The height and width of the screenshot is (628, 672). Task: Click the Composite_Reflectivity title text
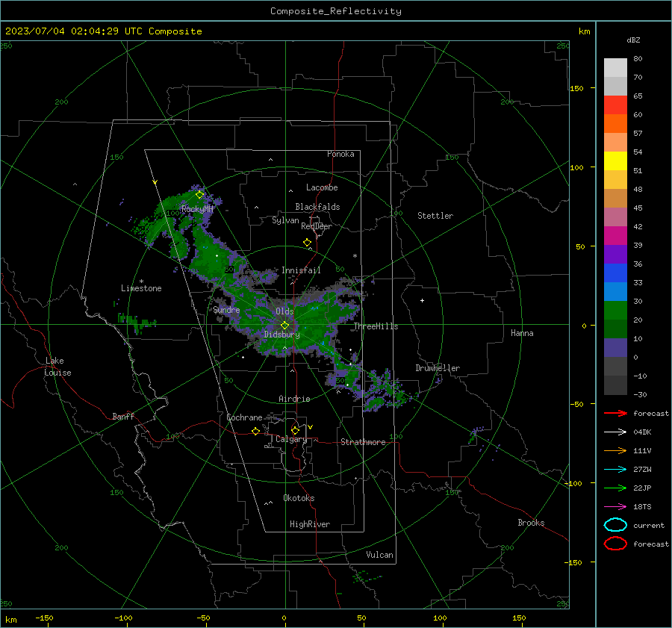click(x=335, y=11)
